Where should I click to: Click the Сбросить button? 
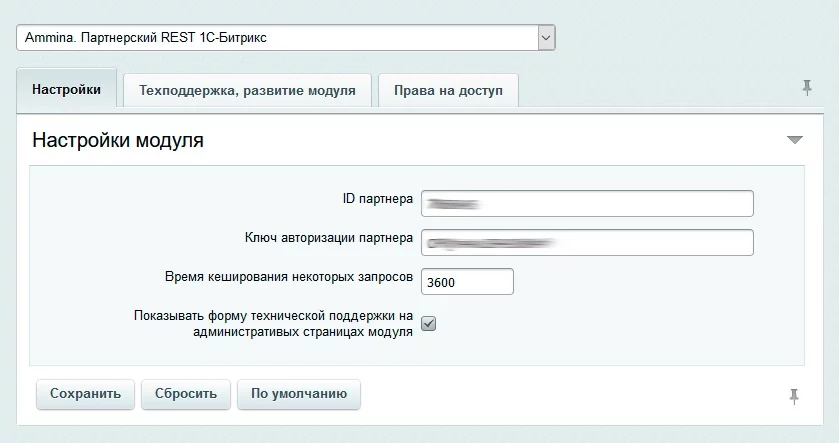pyautogui.click(x=186, y=394)
